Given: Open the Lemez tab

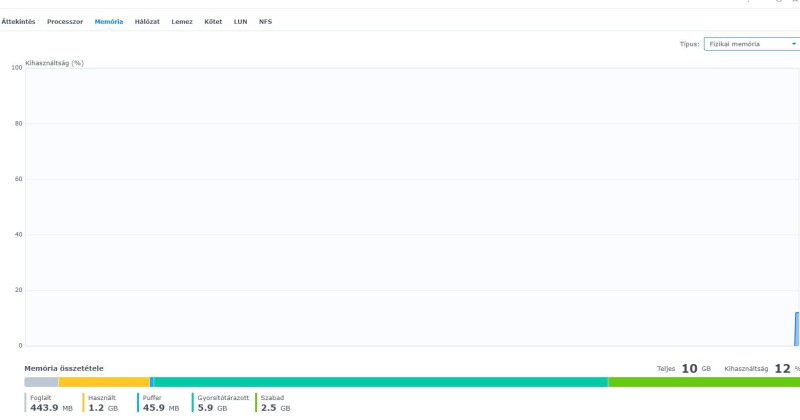Looking at the screenshot, I should (x=182, y=22).
